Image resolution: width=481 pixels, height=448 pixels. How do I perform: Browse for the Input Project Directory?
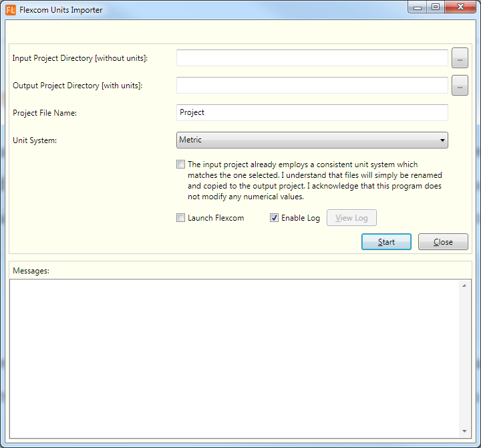click(460, 58)
